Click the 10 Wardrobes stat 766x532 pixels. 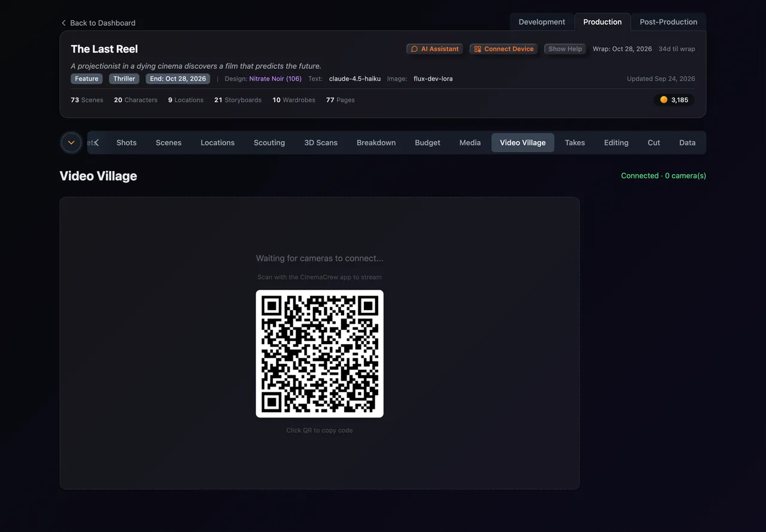point(294,100)
